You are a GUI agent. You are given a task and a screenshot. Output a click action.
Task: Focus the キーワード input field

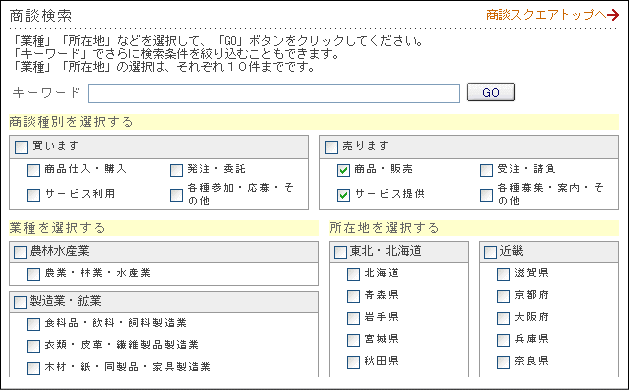click(274, 94)
